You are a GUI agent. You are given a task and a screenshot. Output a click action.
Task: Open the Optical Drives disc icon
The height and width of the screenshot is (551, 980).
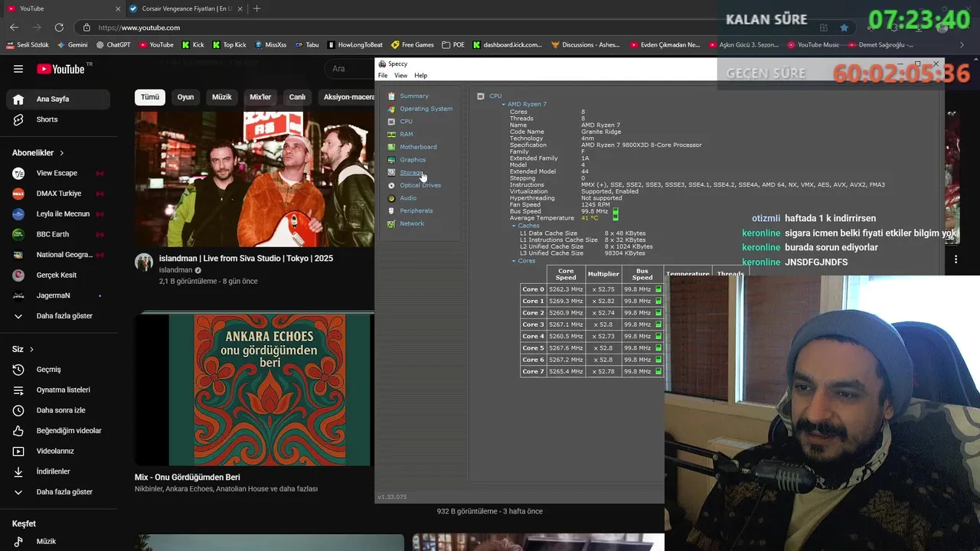tap(391, 185)
